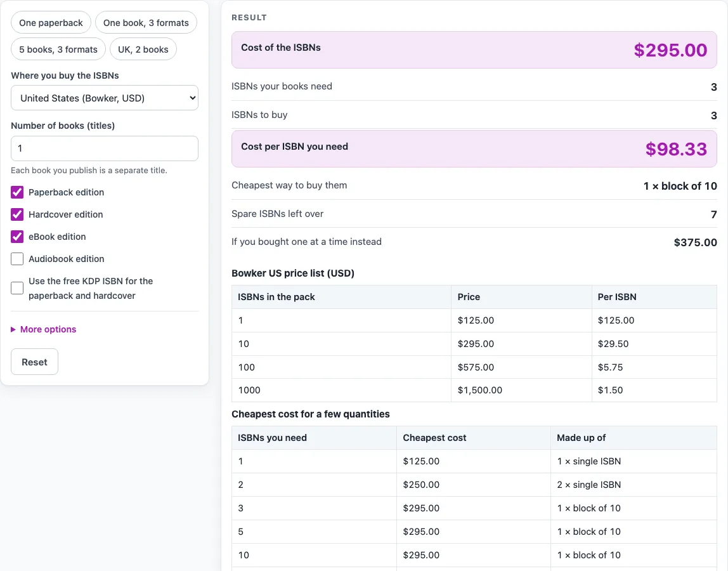Image resolution: width=728 pixels, height=571 pixels.
Task: Apply the One book, 3 formats preset
Action: click(x=146, y=22)
